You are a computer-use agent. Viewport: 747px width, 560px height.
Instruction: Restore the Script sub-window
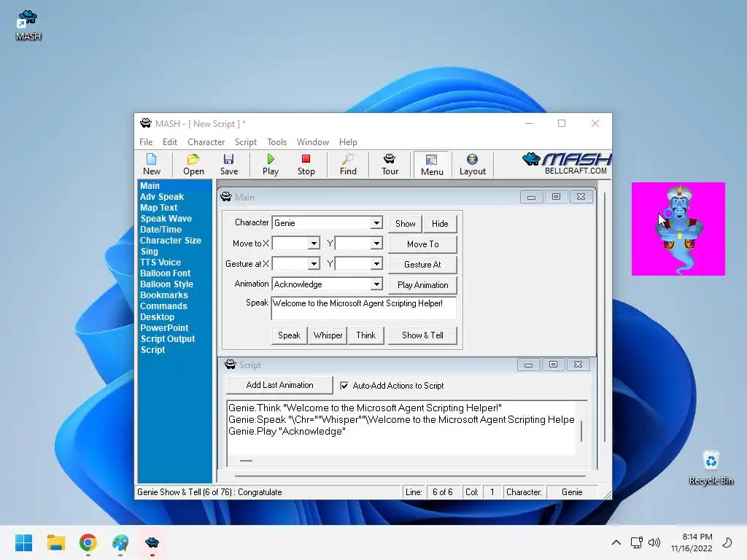click(x=553, y=365)
